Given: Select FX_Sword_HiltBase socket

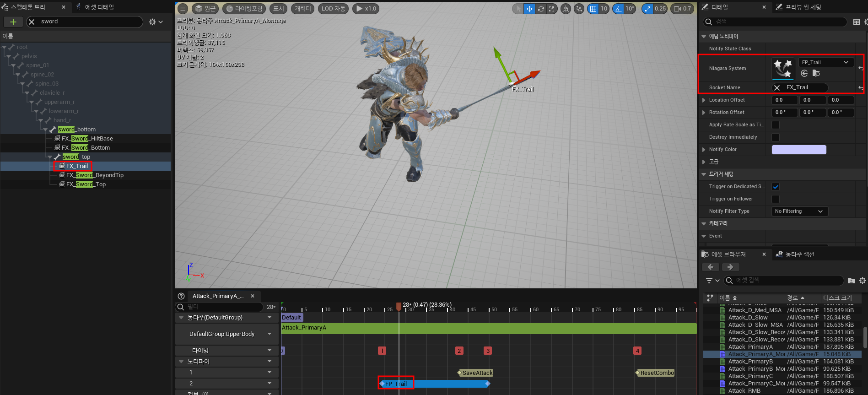Looking at the screenshot, I should (87, 139).
